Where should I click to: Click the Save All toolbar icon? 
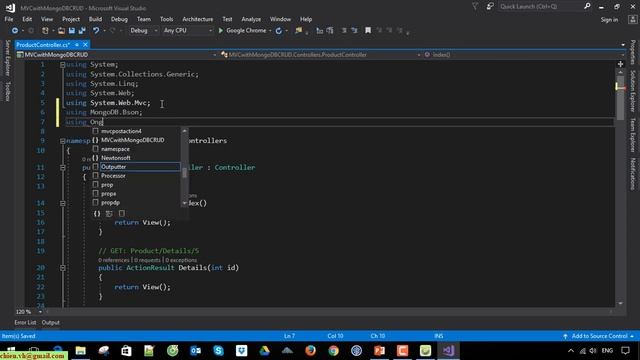(x=82, y=31)
